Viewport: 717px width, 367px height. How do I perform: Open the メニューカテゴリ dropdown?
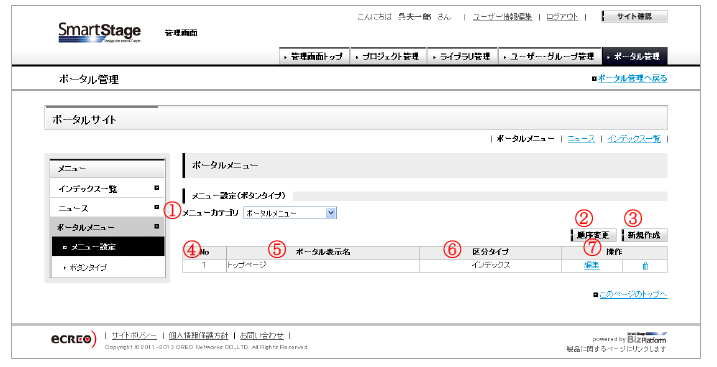point(290,213)
